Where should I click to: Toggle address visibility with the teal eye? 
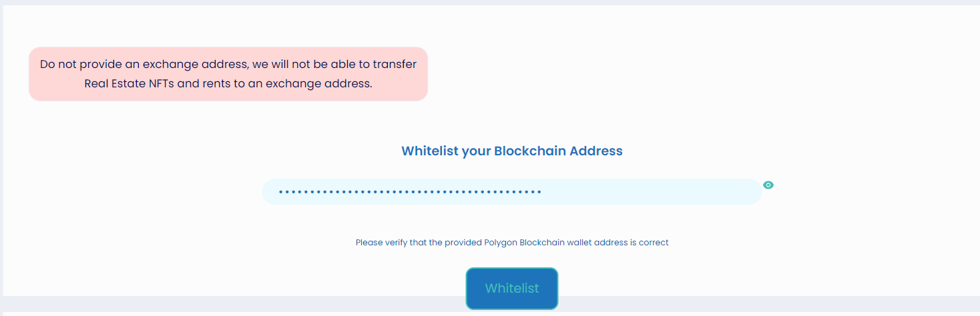(x=768, y=185)
